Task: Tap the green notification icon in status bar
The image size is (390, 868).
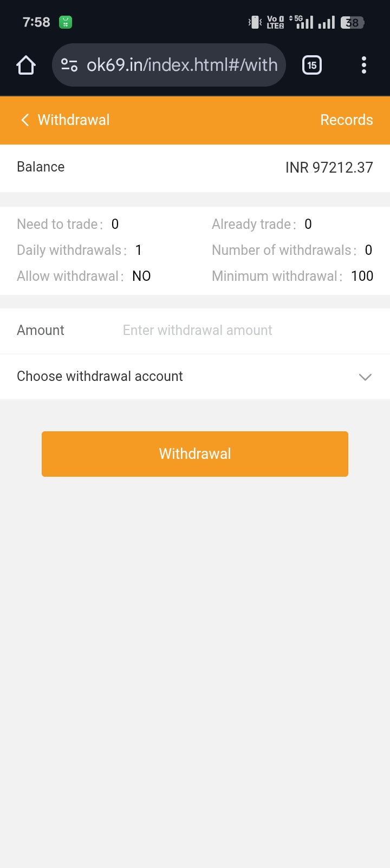Action: [x=66, y=22]
